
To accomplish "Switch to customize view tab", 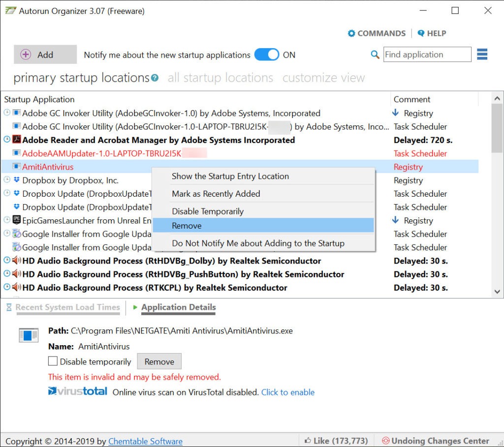I will 324,78.
